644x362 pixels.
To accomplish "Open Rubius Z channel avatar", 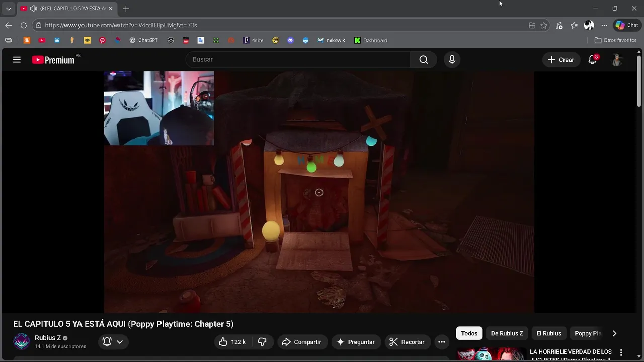I will coord(21,342).
